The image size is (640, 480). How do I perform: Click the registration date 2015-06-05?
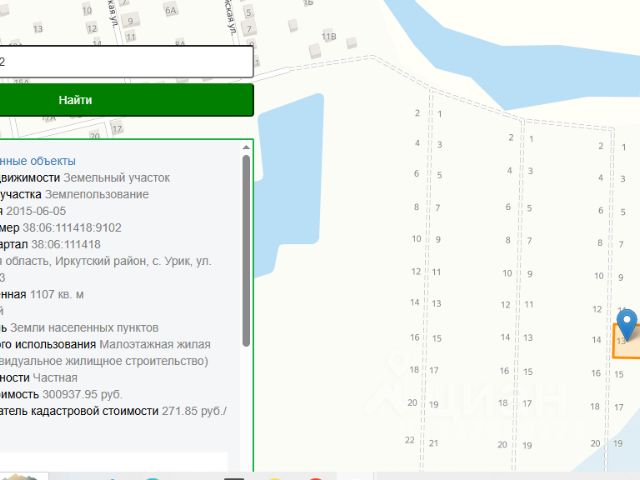point(36,211)
